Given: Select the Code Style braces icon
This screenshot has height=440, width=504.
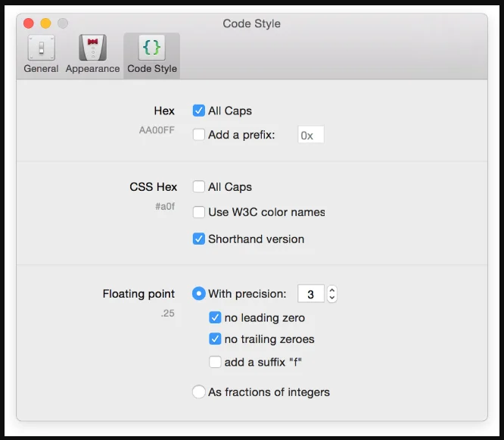Looking at the screenshot, I should pyautogui.click(x=151, y=48).
